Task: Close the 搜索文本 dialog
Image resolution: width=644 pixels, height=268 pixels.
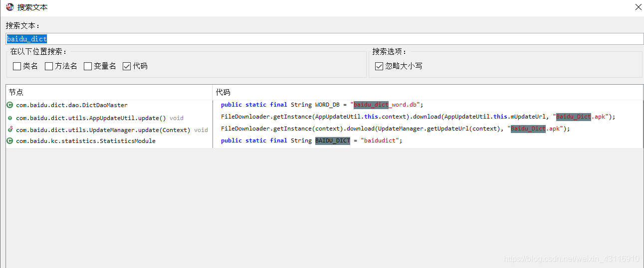Action: (x=638, y=7)
